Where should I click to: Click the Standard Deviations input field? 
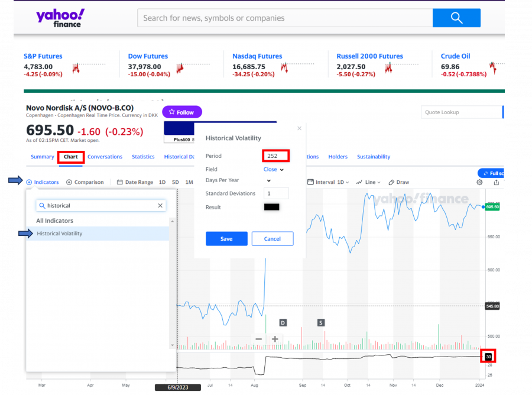[276, 193]
